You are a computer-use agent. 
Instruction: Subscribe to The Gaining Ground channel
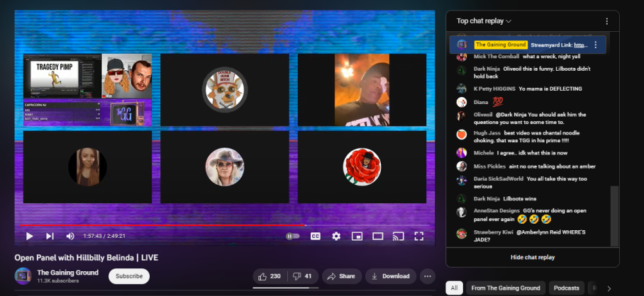coord(129,276)
